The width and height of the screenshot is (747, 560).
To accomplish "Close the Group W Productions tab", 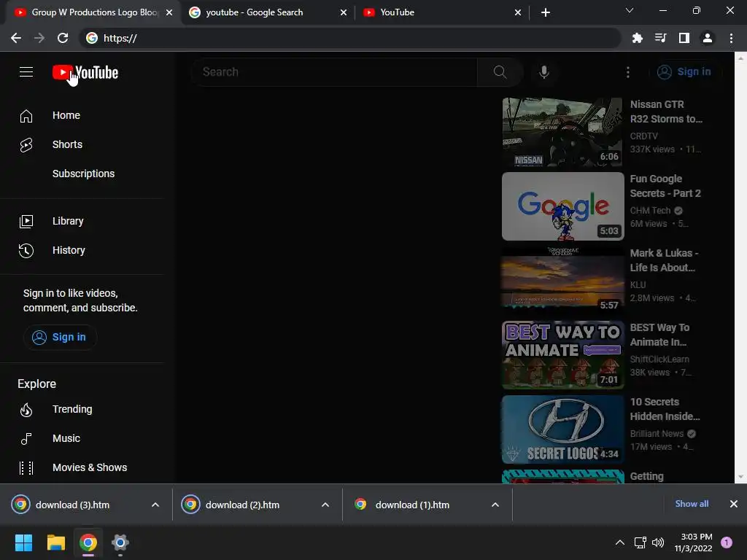I will pos(169,12).
